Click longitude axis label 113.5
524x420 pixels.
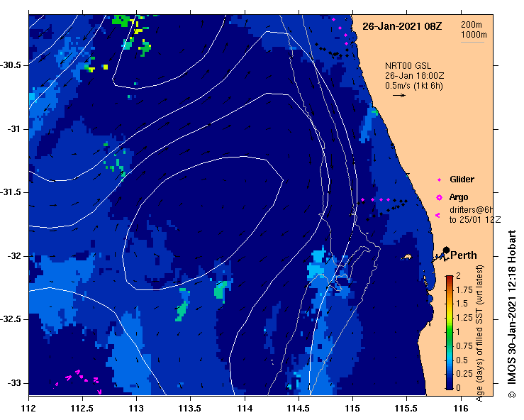pyautogui.click(x=191, y=409)
